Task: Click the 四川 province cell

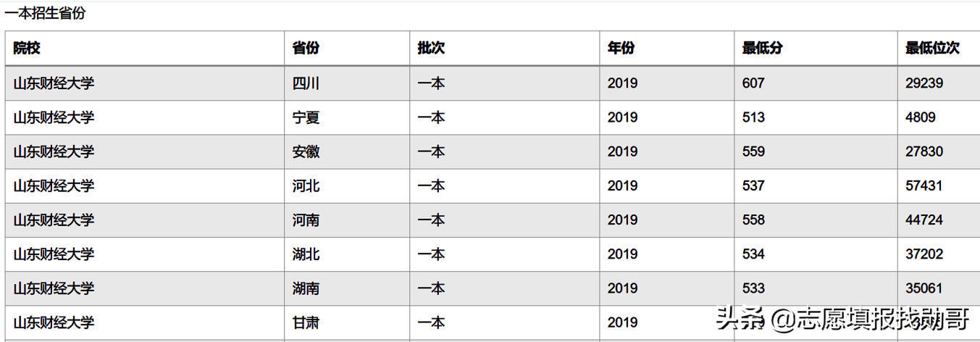Action: coord(306,83)
